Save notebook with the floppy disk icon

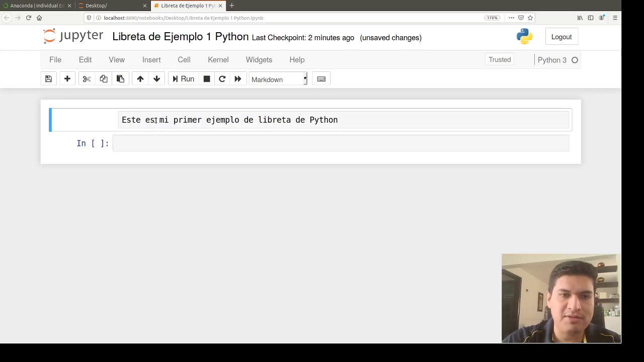[48, 79]
